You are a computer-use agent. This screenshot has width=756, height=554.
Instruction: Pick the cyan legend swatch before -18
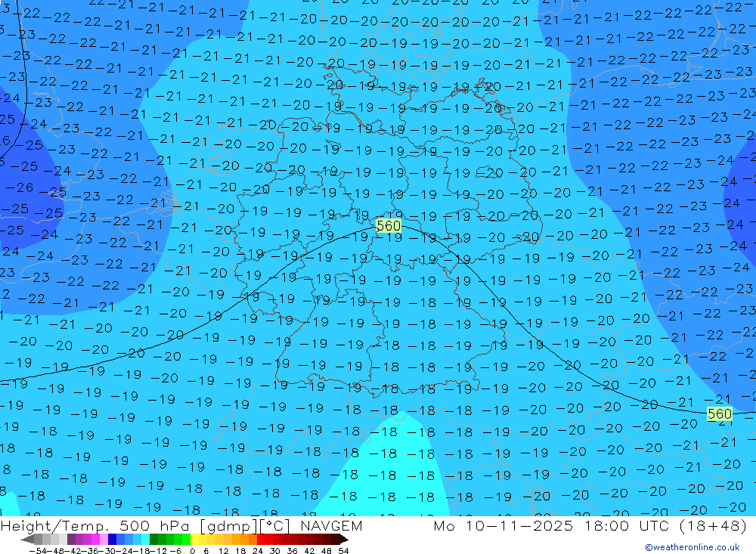tap(145, 540)
